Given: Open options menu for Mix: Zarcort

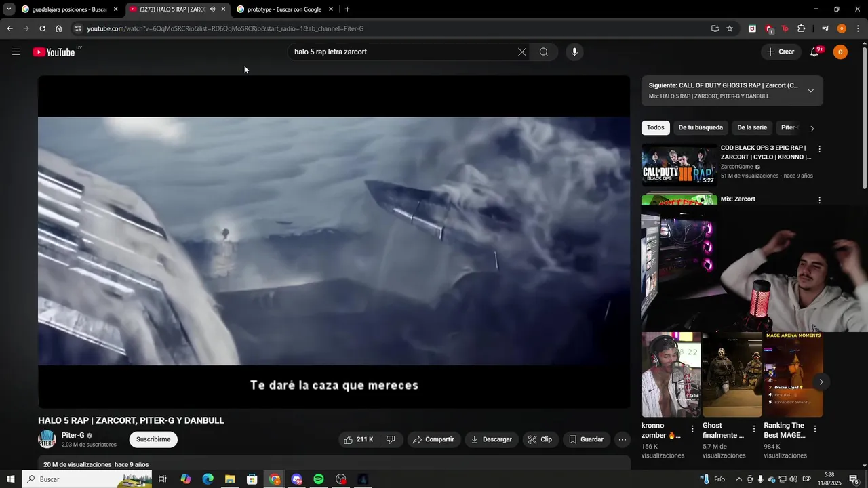Looking at the screenshot, I should [819, 200].
